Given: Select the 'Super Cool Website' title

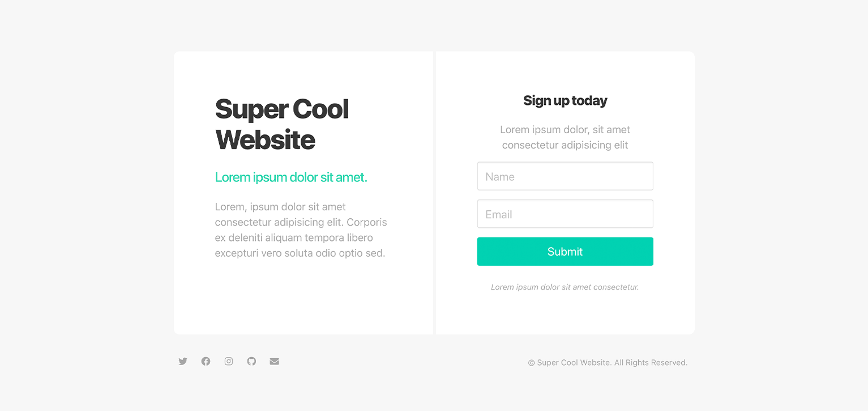Looking at the screenshot, I should point(281,124).
